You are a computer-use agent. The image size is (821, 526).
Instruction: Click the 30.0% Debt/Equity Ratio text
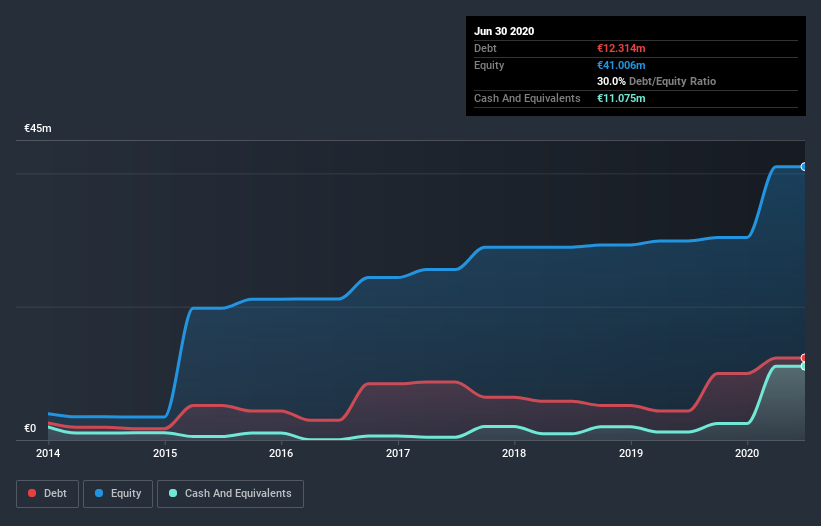coord(657,81)
